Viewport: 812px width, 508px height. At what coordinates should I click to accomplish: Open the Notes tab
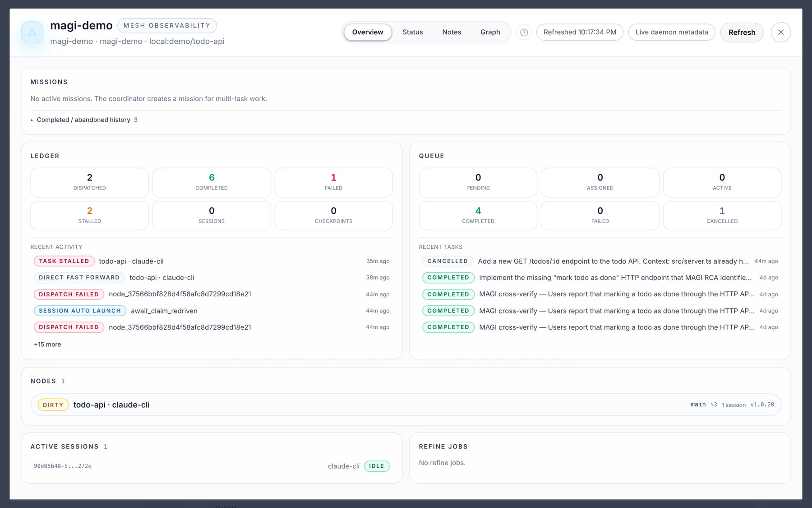pyautogui.click(x=452, y=33)
